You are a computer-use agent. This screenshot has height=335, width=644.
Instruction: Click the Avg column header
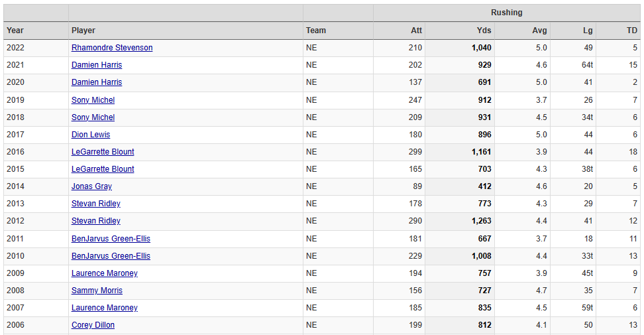click(539, 31)
